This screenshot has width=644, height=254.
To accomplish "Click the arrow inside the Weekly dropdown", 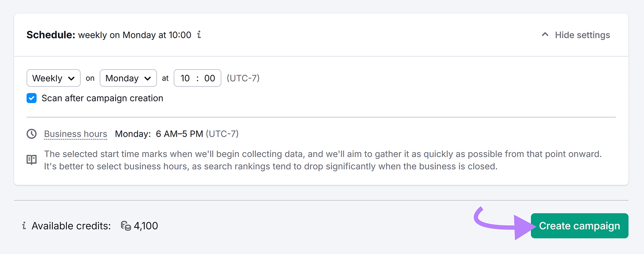I will [x=71, y=78].
